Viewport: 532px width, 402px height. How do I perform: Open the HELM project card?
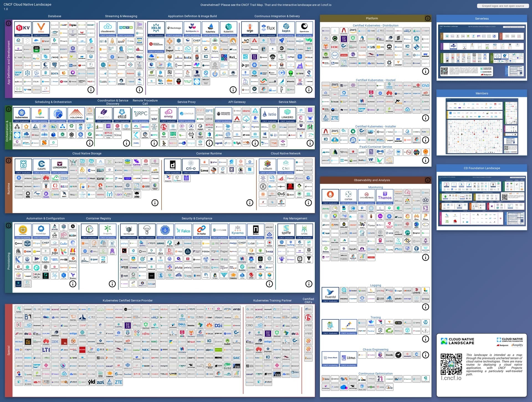[x=156, y=29]
